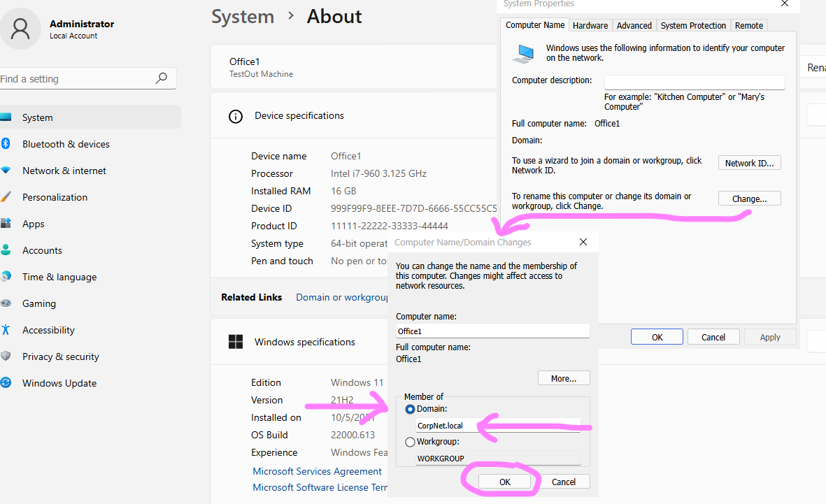Switch to the Computer Name tab
This screenshot has width=826, height=504.
point(534,24)
